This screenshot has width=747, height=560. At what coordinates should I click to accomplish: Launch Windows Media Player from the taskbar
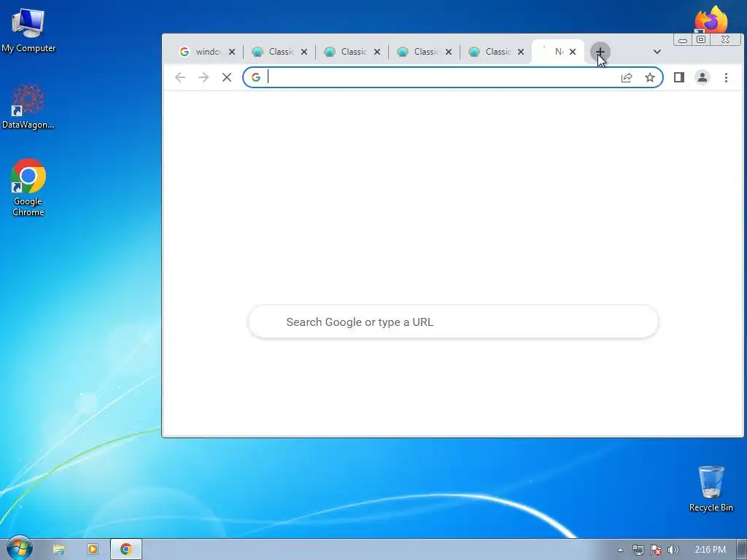coord(93,549)
